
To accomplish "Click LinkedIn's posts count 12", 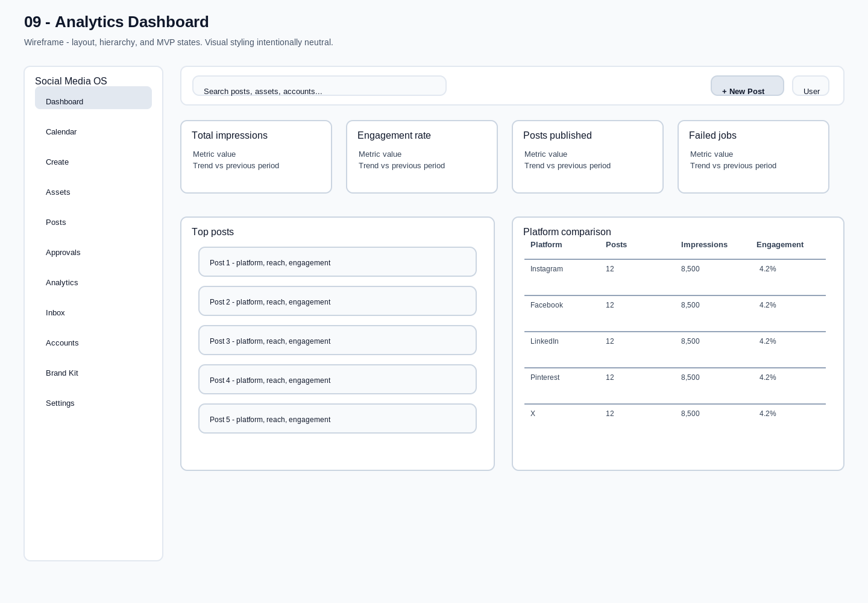I will (x=610, y=341).
